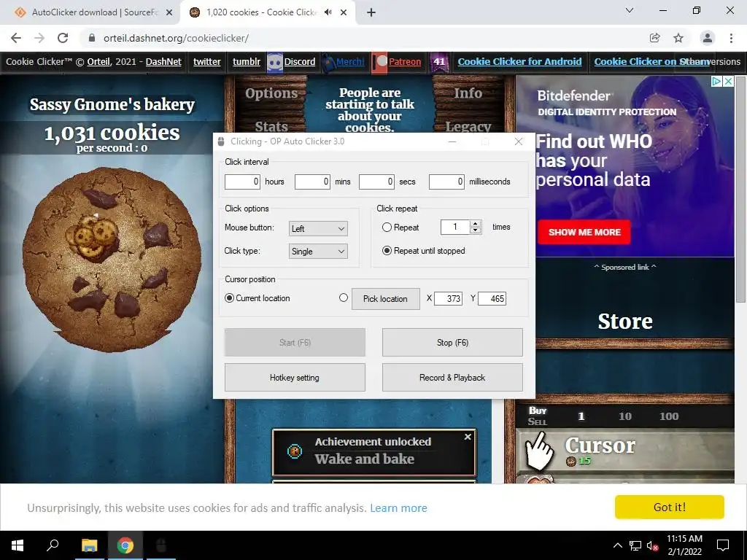Open the Orteil link
Viewport: 747px width, 560px height.
point(98,61)
